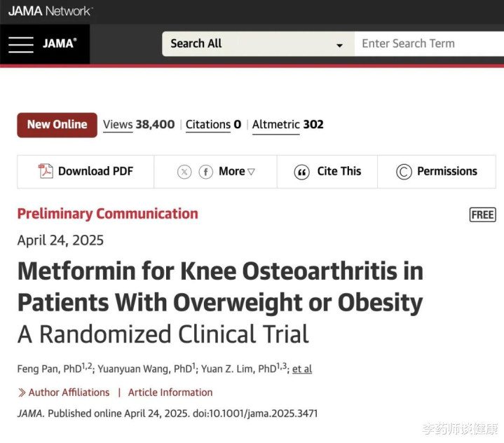Click the New Online badge
This screenshot has height=443, width=504.
[x=57, y=125]
